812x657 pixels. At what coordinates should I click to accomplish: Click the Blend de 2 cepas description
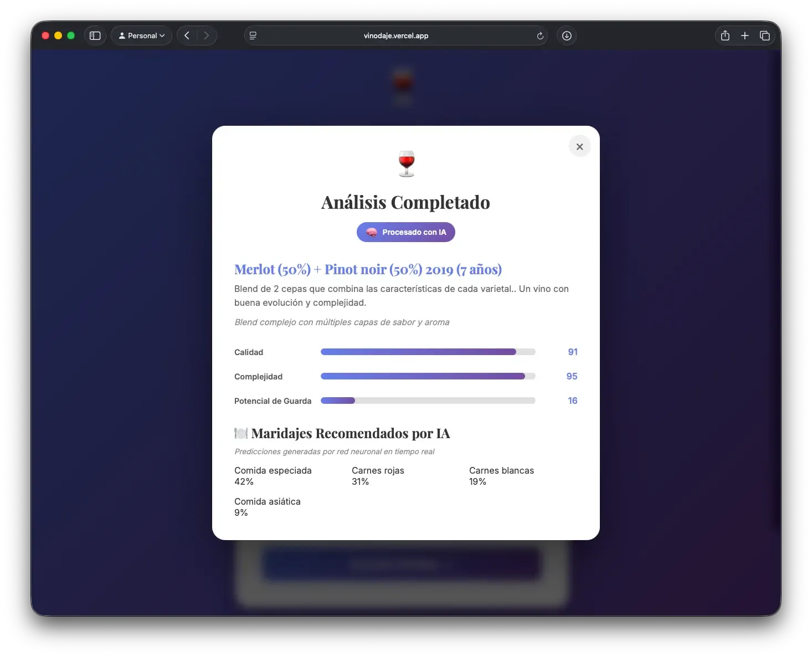(x=402, y=296)
